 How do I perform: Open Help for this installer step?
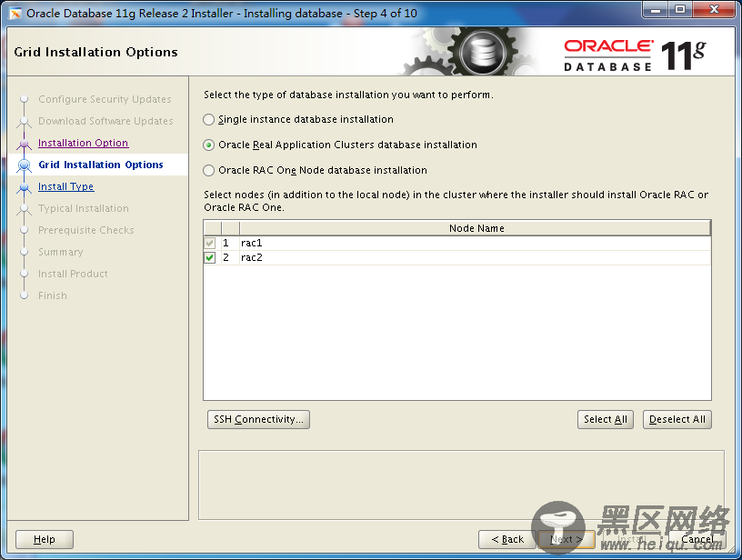tap(45, 539)
